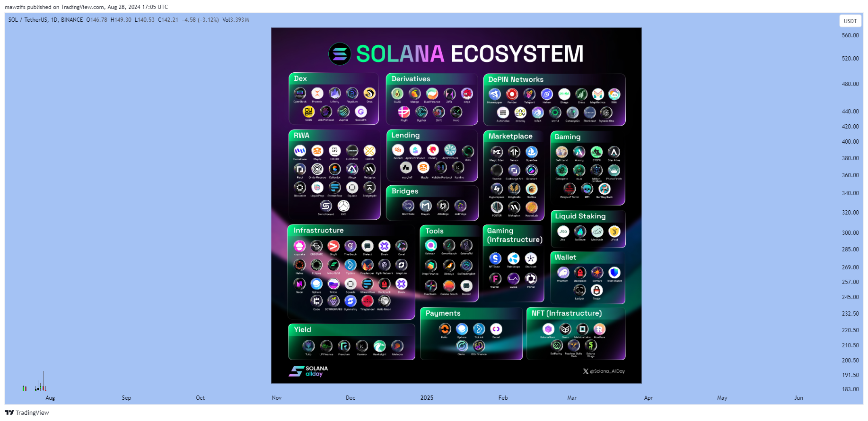Select the Hello Moon icon
The height and width of the screenshot is (421, 868).
[384, 301]
